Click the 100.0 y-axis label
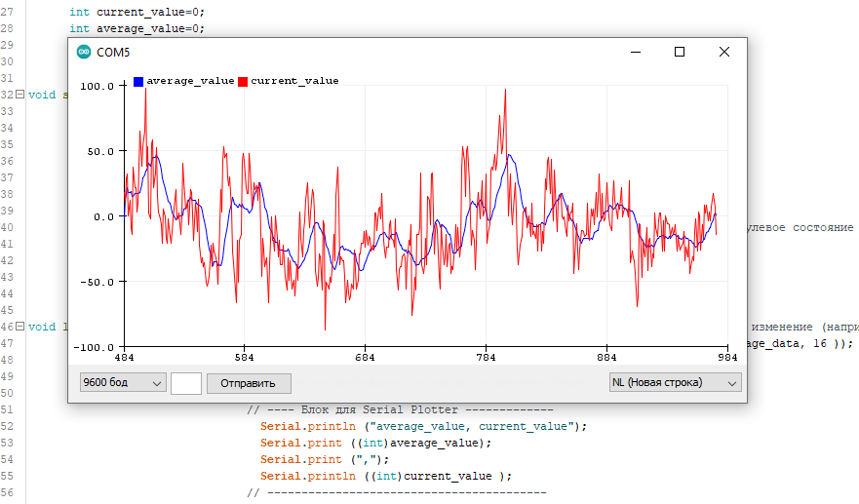Viewport: 859px width, 504px height. pos(97,86)
